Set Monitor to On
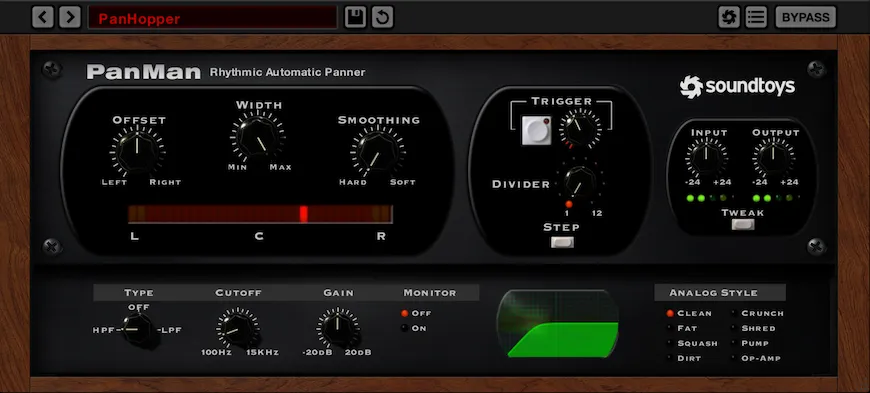The height and width of the screenshot is (393, 870). (414, 329)
